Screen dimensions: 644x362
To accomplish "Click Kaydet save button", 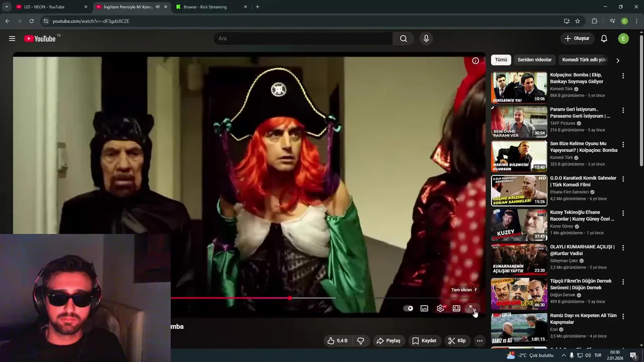I will tap(424, 341).
